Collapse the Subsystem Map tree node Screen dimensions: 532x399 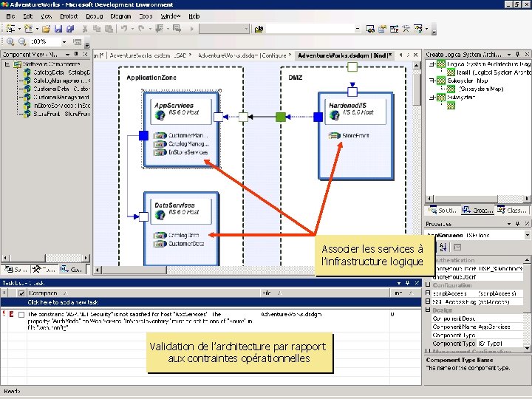(431, 81)
